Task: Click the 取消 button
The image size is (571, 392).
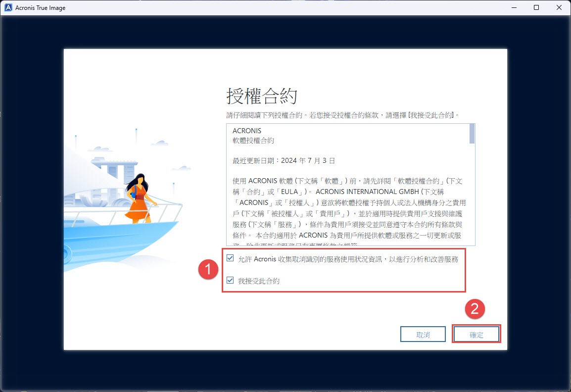Action: point(423,334)
